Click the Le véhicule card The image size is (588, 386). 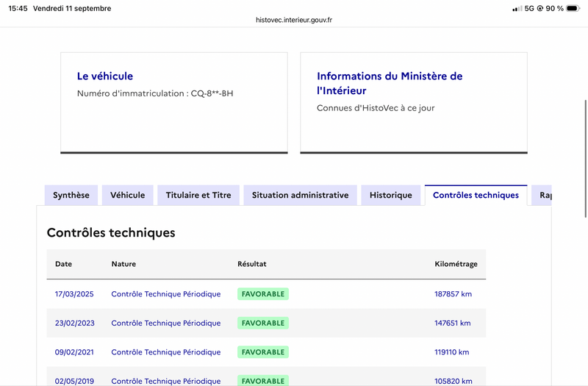click(x=174, y=103)
